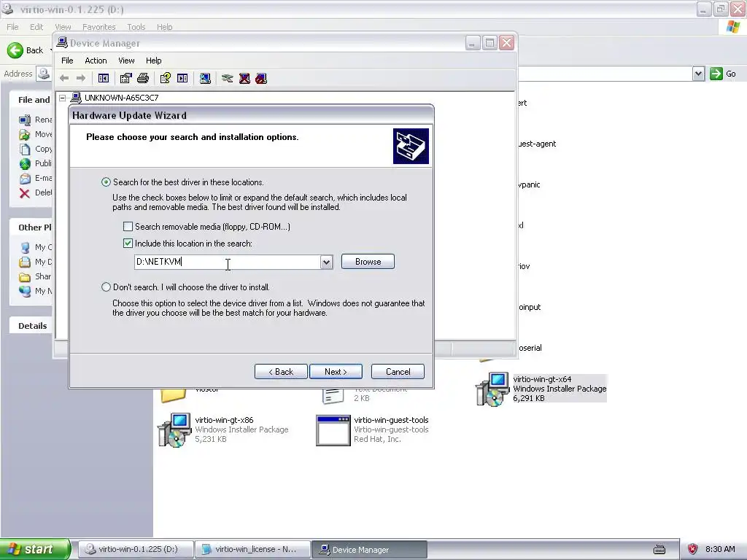The height and width of the screenshot is (560, 747).
Task: Open the Favorites menu in Explorer window
Action: [99, 27]
